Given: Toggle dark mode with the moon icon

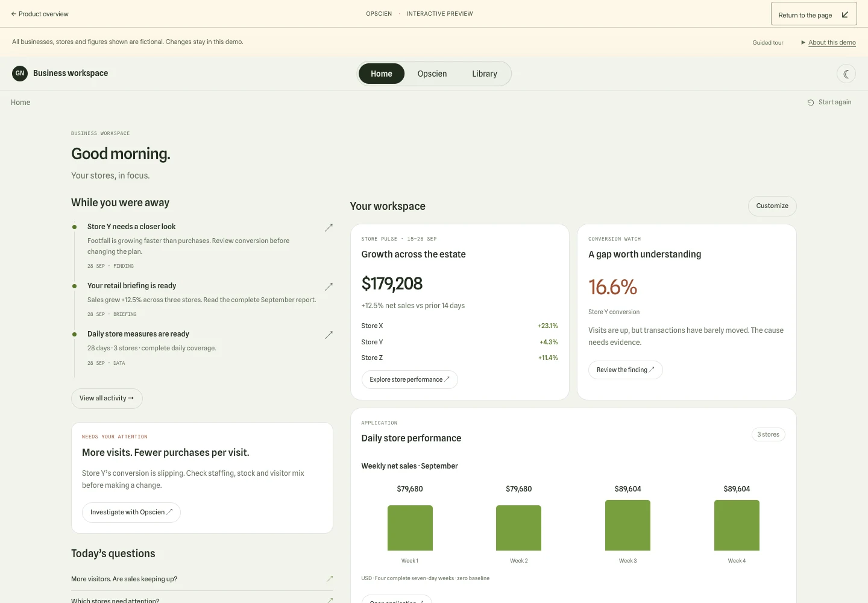Looking at the screenshot, I should click(x=846, y=74).
